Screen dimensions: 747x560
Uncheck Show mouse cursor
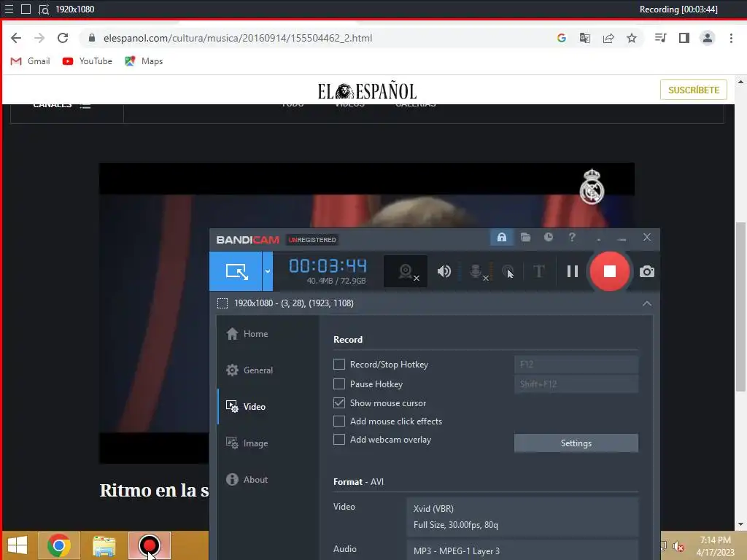point(339,402)
